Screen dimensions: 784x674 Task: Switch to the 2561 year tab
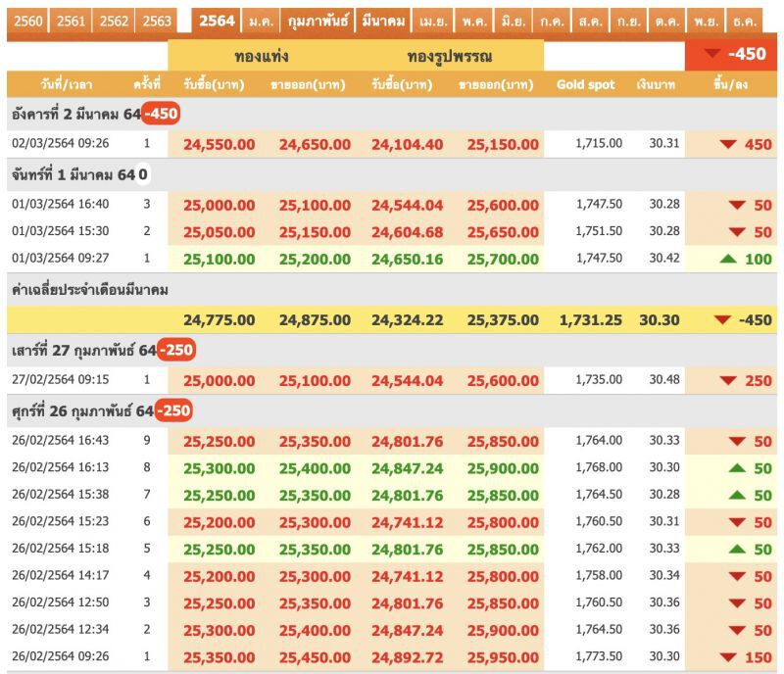tap(71, 21)
